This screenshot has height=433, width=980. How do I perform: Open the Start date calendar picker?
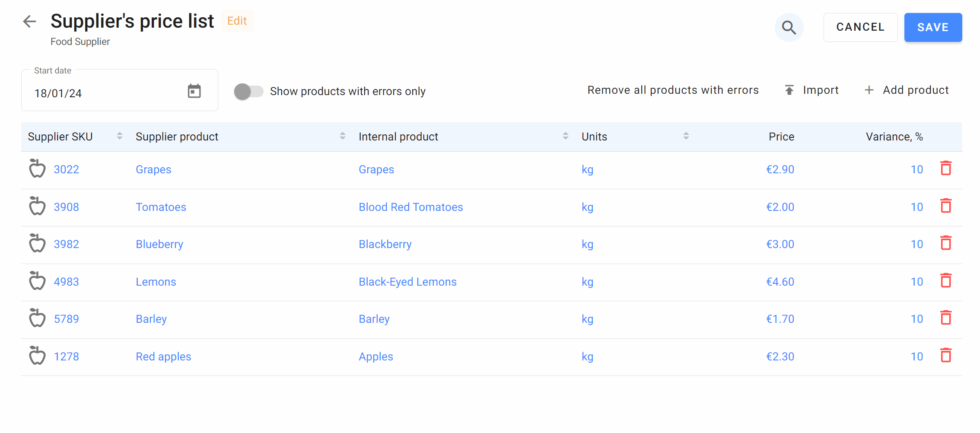(194, 91)
